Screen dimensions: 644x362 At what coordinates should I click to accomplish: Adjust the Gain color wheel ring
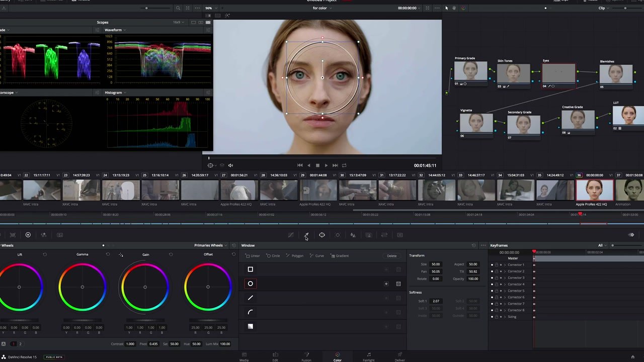pyautogui.click(x=145, y=287)
